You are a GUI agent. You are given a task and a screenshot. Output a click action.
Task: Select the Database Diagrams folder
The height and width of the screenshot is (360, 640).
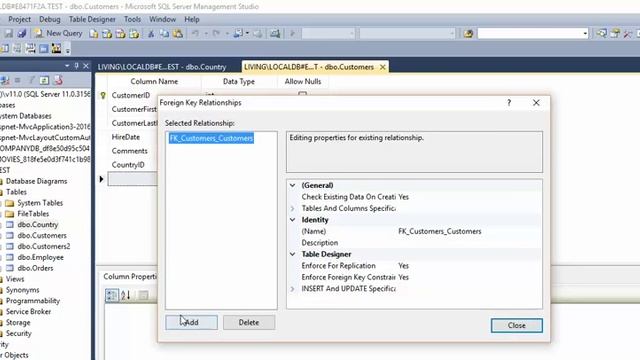[x=36, y=181]
